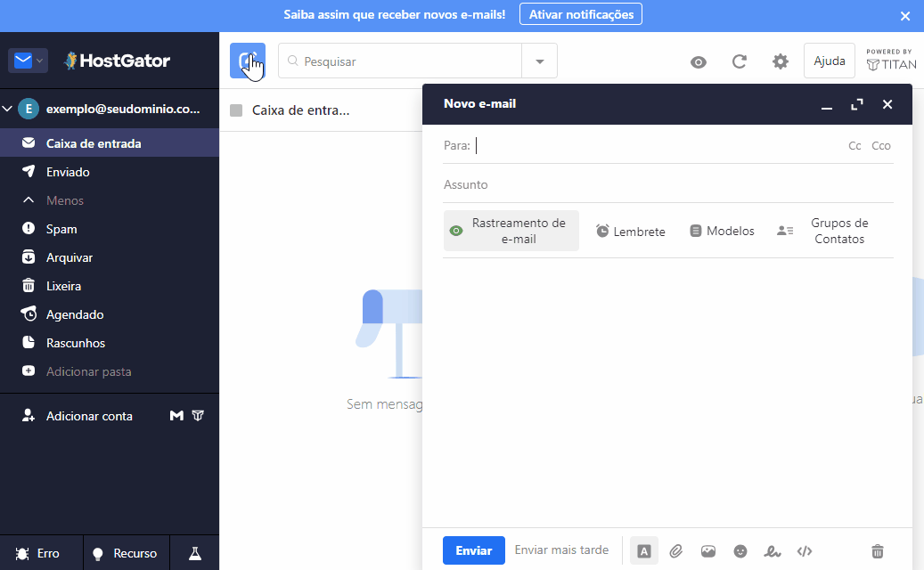
Task: Open the emoji picker
Action: click(x=740, y=551)
